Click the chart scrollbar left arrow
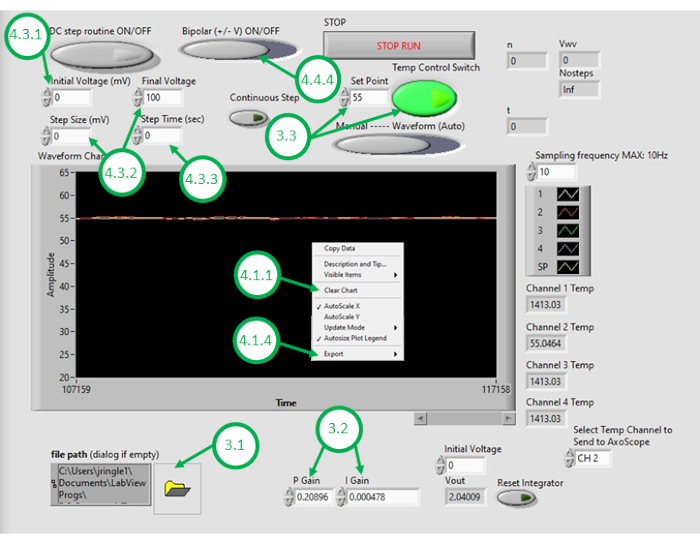Screen dimensions: 700x544 tap(420, 418)
